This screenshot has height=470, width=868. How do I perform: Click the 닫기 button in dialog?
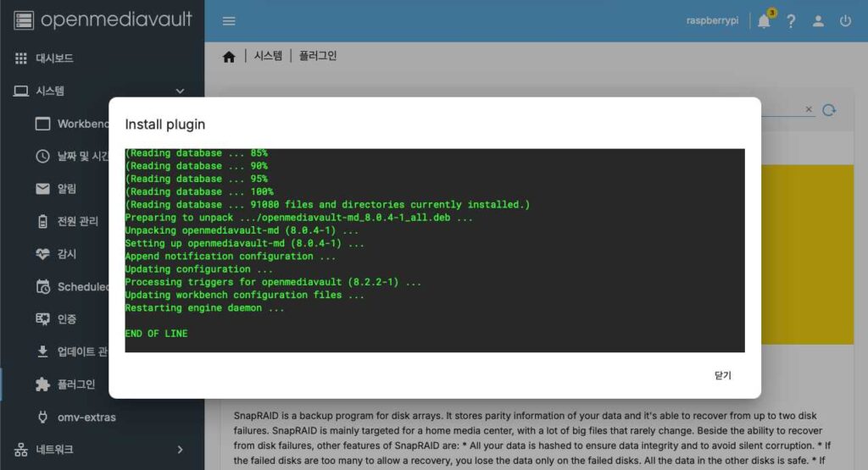(x=723, y=375)
